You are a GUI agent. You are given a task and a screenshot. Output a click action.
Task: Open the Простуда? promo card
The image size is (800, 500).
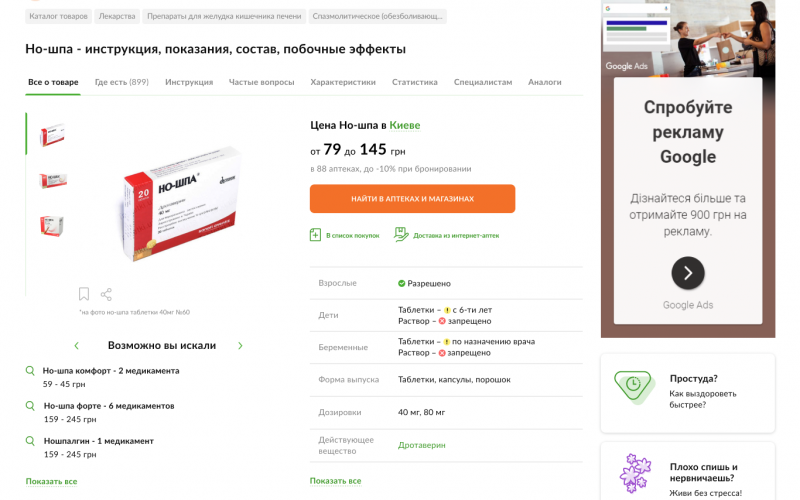click(687, 392)
